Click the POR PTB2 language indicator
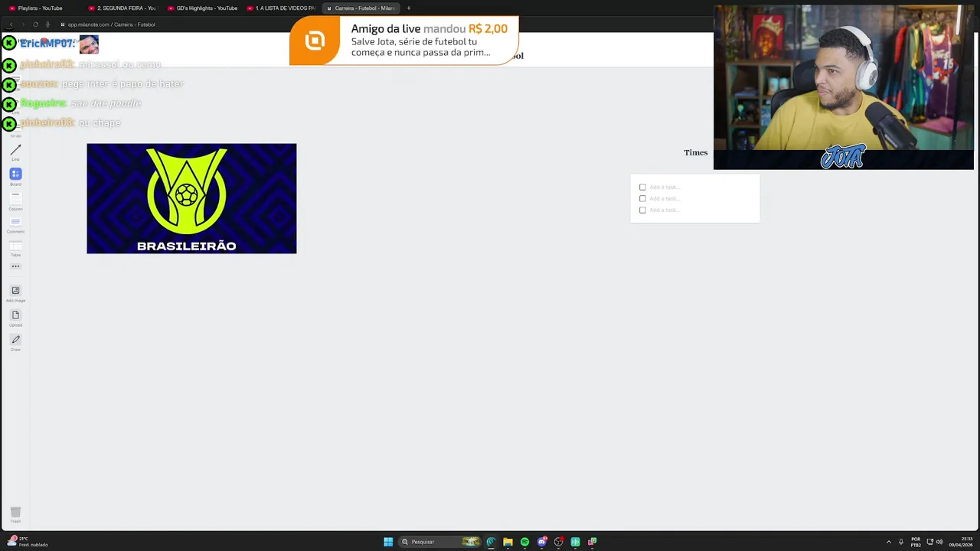This screenshot has height=551, width=980. click(916, 542)
